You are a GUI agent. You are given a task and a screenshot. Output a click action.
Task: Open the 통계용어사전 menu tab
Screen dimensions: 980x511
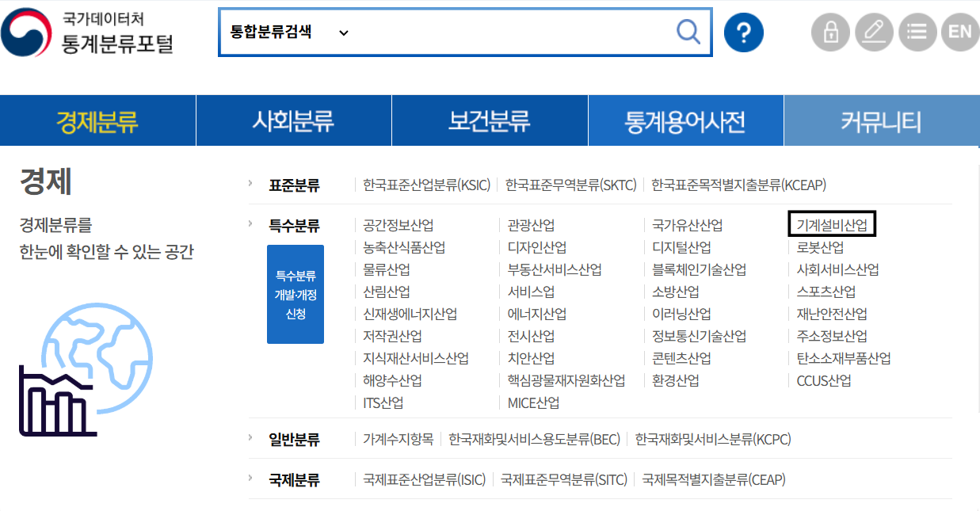click(685, 121)
